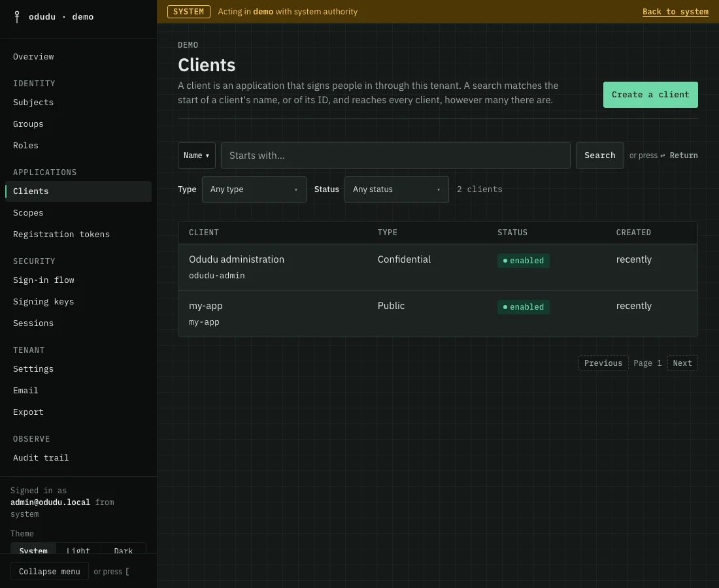Viewport: 719px width, 588px height.
Task: Click the Back to system link
Action: click(x=675, y=12)
